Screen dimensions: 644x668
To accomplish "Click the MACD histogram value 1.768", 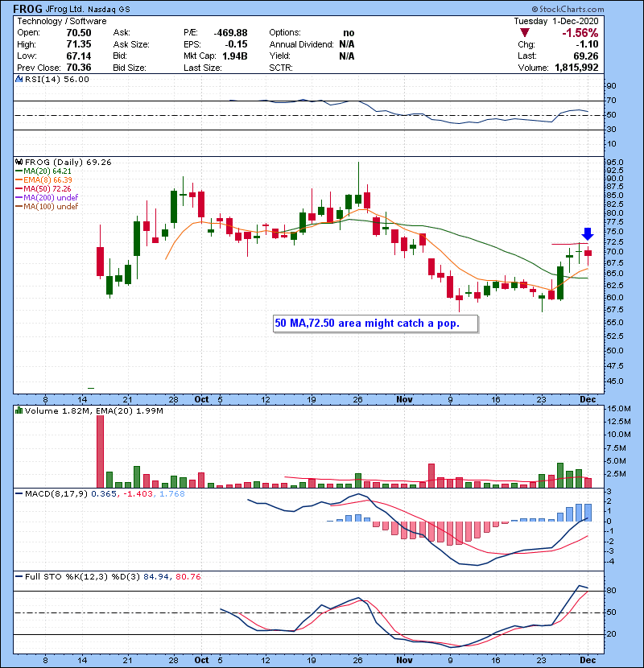I will tap(172, 494).
